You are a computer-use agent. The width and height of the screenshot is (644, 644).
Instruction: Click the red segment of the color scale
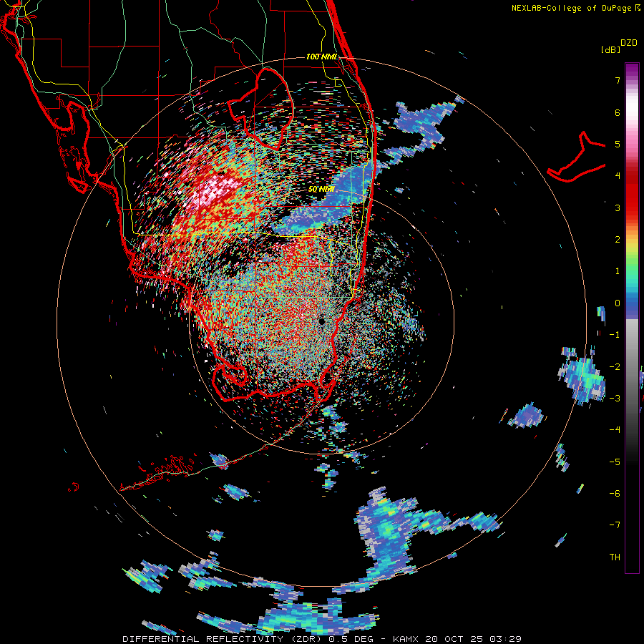632,193
